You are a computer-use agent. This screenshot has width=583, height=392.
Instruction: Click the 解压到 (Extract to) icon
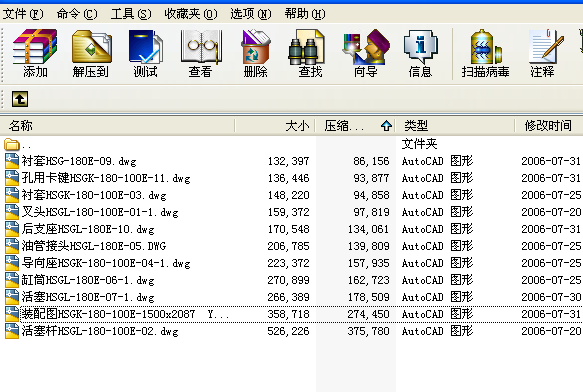[x=91, y=53]
